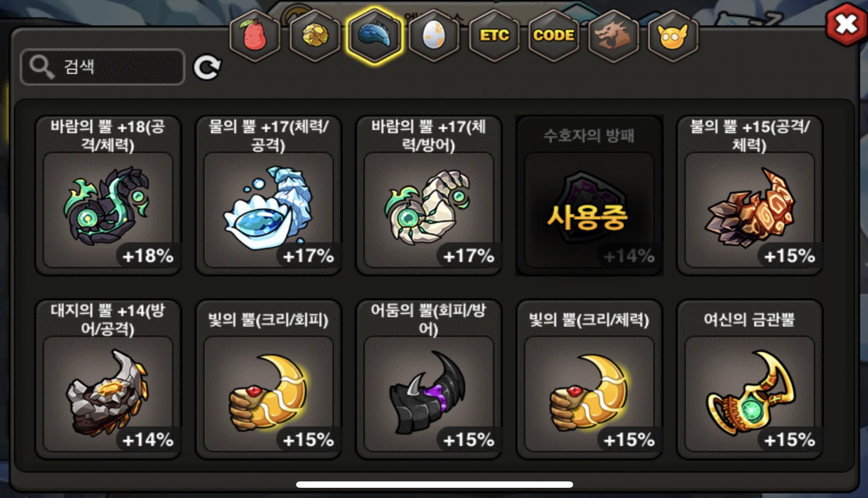
Task: Close the inventory with red X
Action: pyautogui.click(x=846, y=24)
